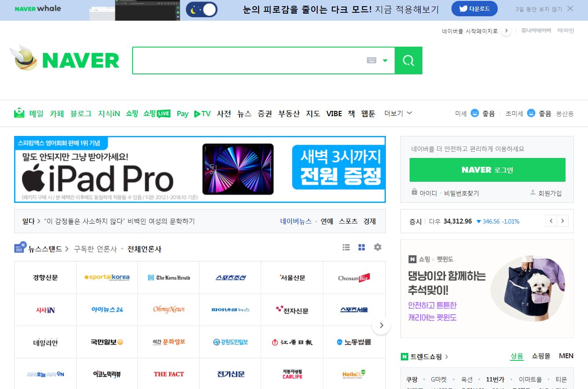Expand the search autocomplete dropdown arrow
This screenshot has width=588, height=389.
(x=385, y=61)
